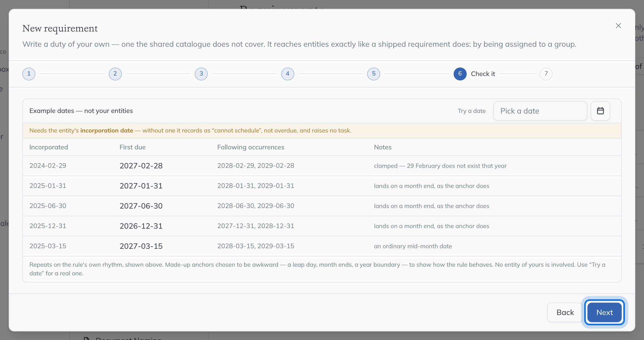The height and width of the screenshot is (340, 644).
Task: Jump to wizard step 4
Action: coord(287,74)
